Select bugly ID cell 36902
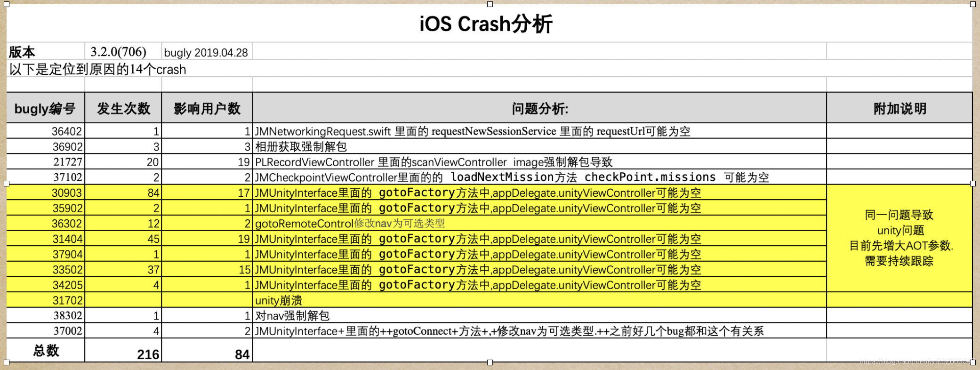Screen dimensions: 980x370 46,146
